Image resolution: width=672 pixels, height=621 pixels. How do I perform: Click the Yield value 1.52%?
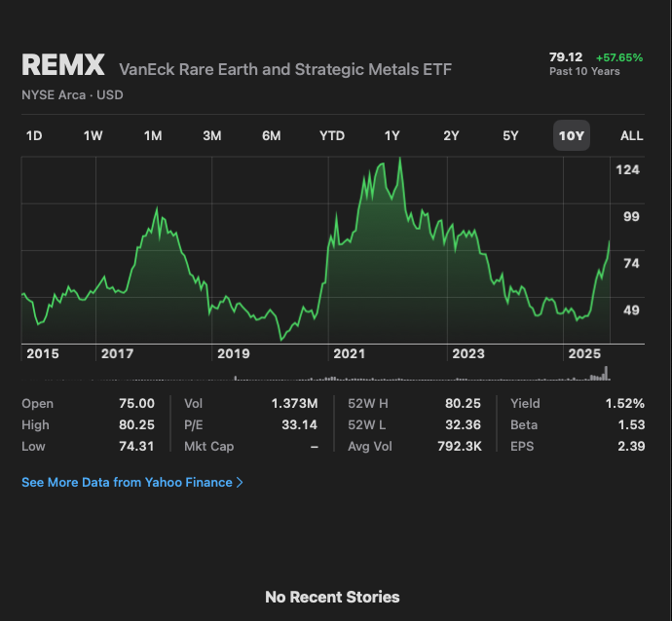click(625, 403)
